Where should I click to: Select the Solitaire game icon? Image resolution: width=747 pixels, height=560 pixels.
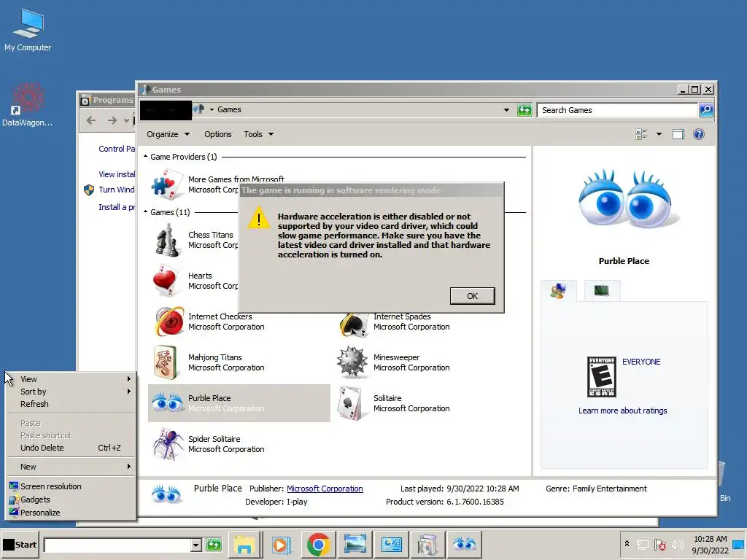tap(352, 403)
